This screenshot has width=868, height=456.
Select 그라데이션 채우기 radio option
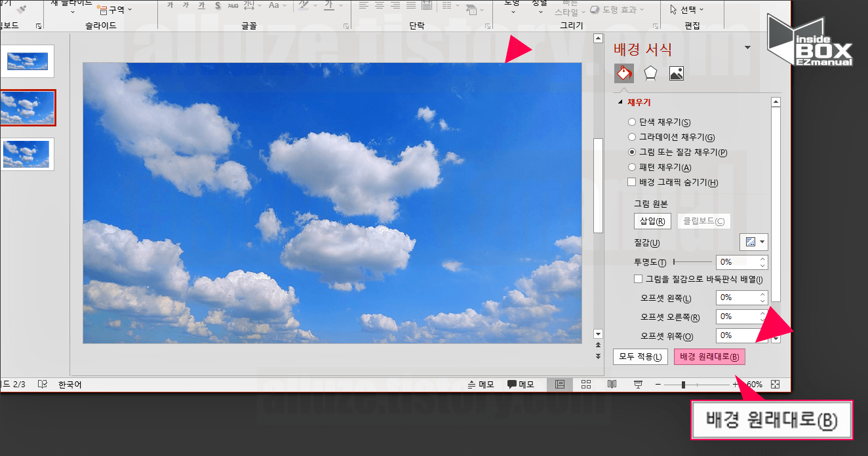(x=631, y=137)
